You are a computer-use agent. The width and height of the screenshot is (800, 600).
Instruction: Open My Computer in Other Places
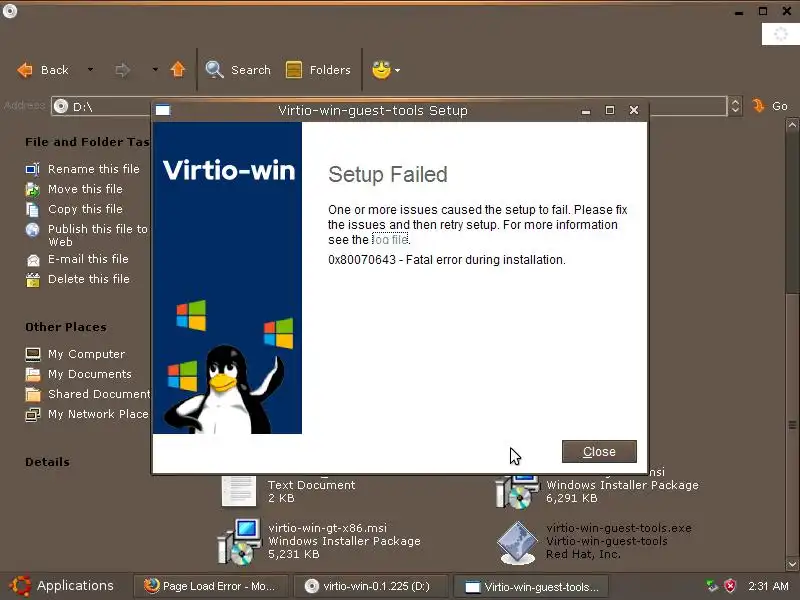point(86,354)
